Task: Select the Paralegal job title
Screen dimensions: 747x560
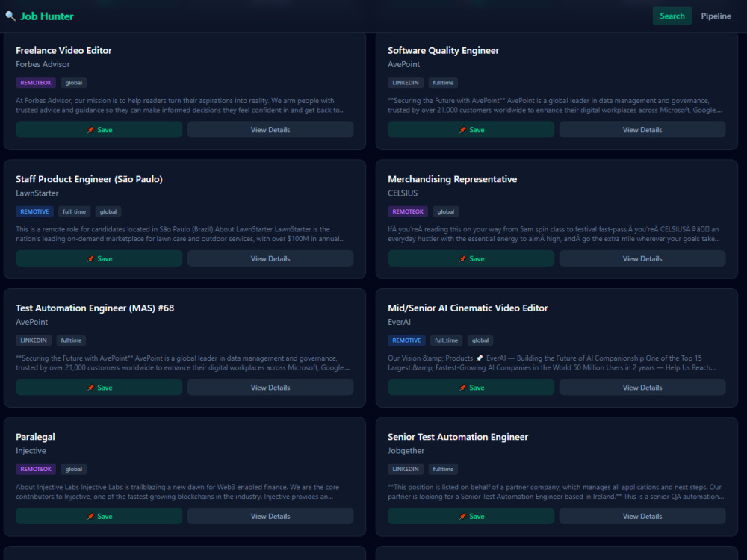Action: tap(35, 437)
